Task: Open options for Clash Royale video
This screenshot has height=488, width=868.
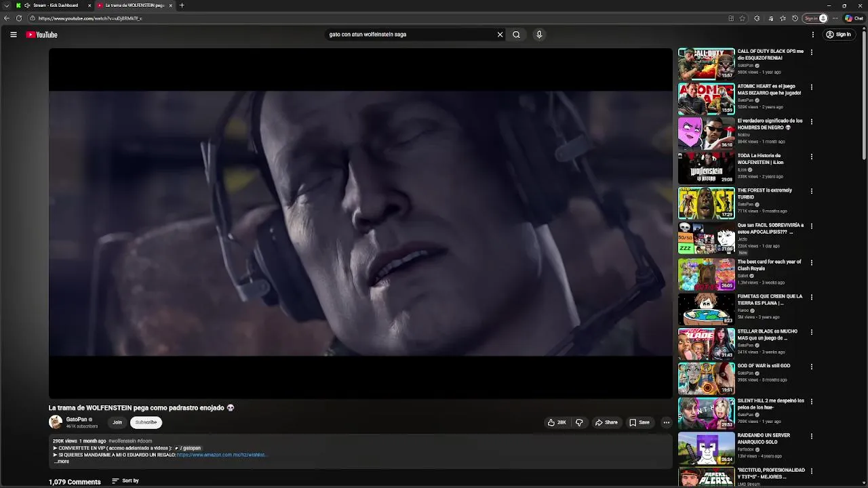Action: pyautogui.click(x=811, y=262)
